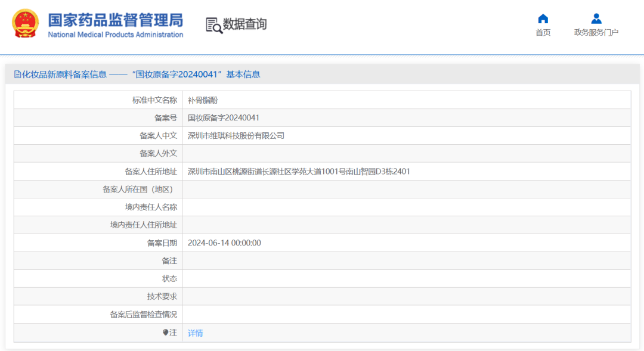Open the 首页 home icon
Screen dimensions: 644x351
pos(543,18)
